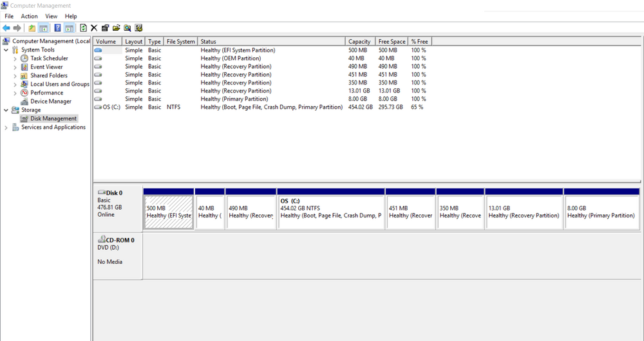Expand the Event Viewer node
The width and height of the screenshot is (644, 341).
tap(15, 68)
